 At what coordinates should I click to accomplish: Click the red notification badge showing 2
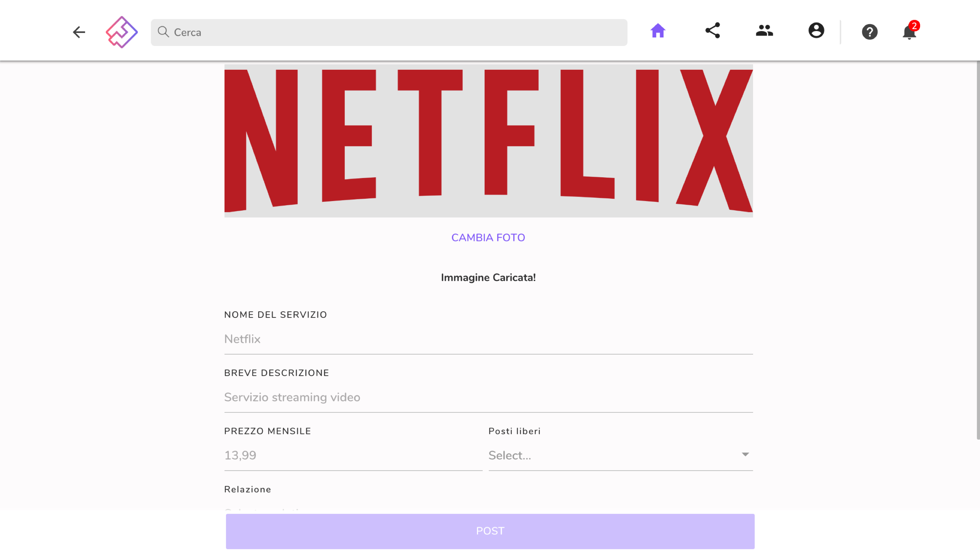(914, 26)
